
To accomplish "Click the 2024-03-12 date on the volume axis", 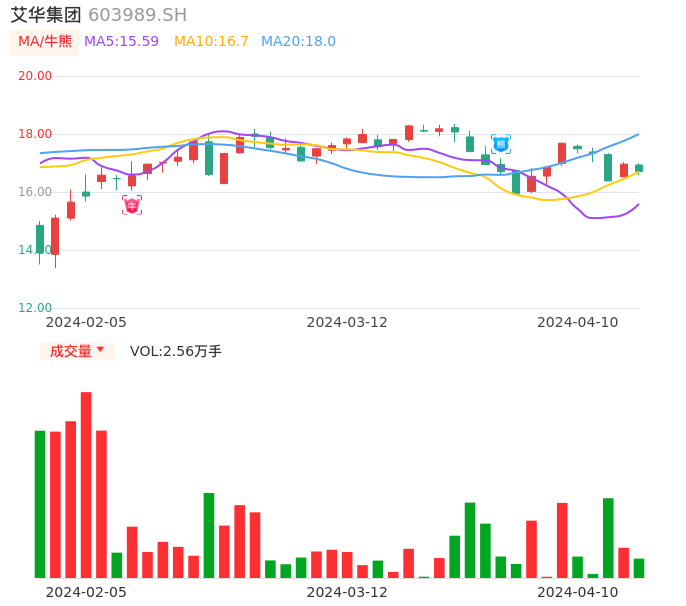I will pos(347,592).
